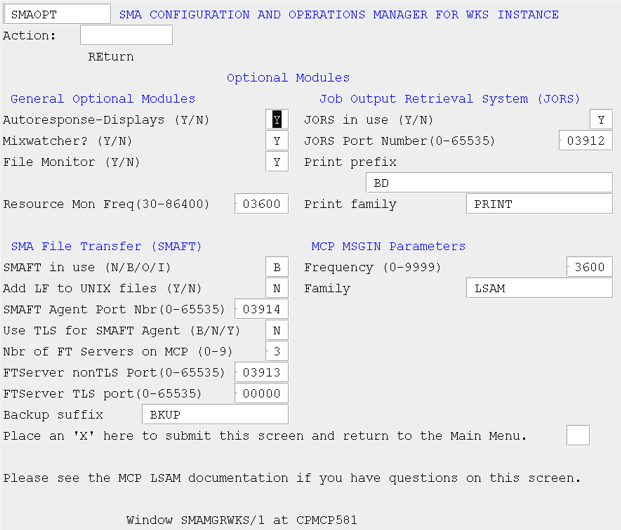Click 'MCP MSGIN Parameters' section title
The width and height of the screenshot is (621, 530).
(388, 246)
